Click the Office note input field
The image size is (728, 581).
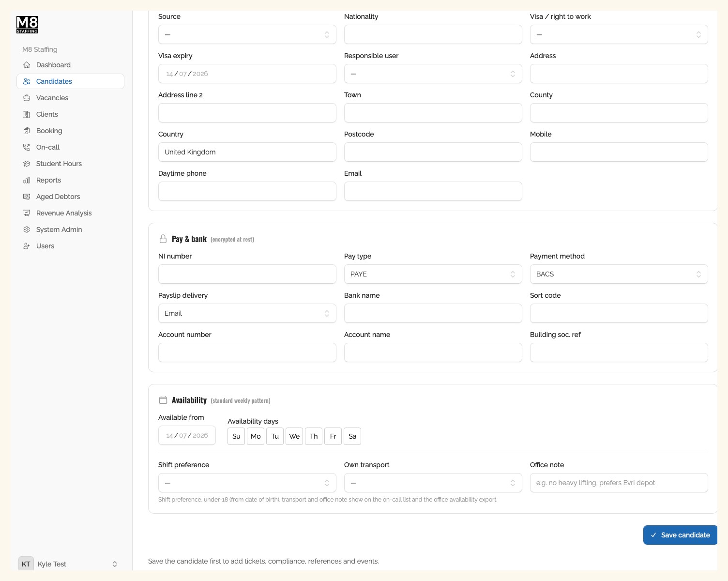point(619,483)
